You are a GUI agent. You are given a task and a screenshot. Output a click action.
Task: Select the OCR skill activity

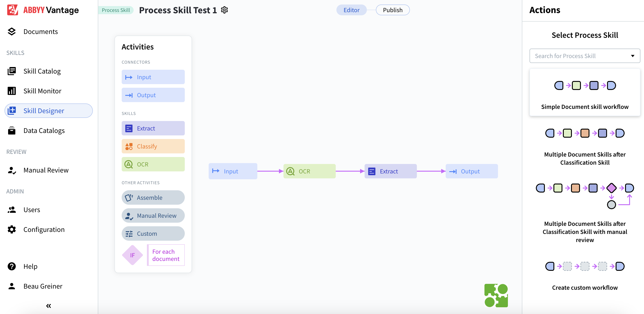(x=153, y=164)
